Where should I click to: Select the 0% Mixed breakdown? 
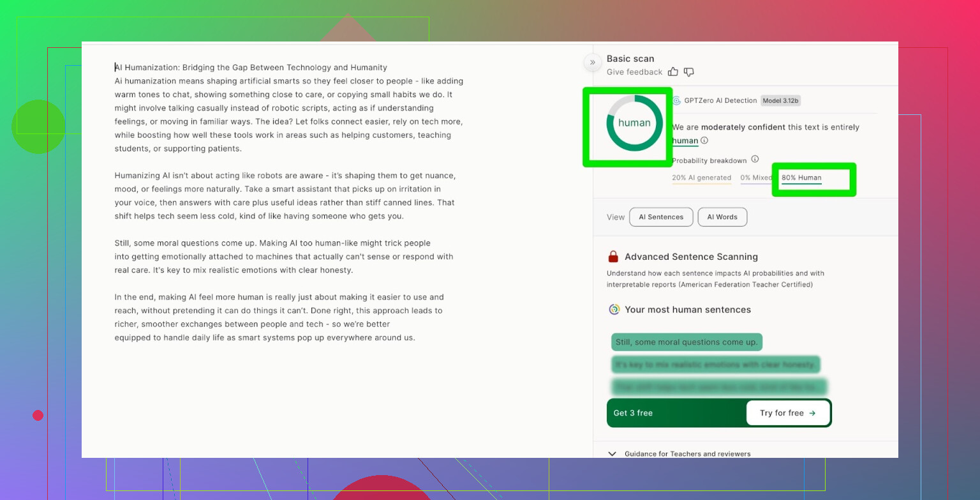(x=754, y=178)
